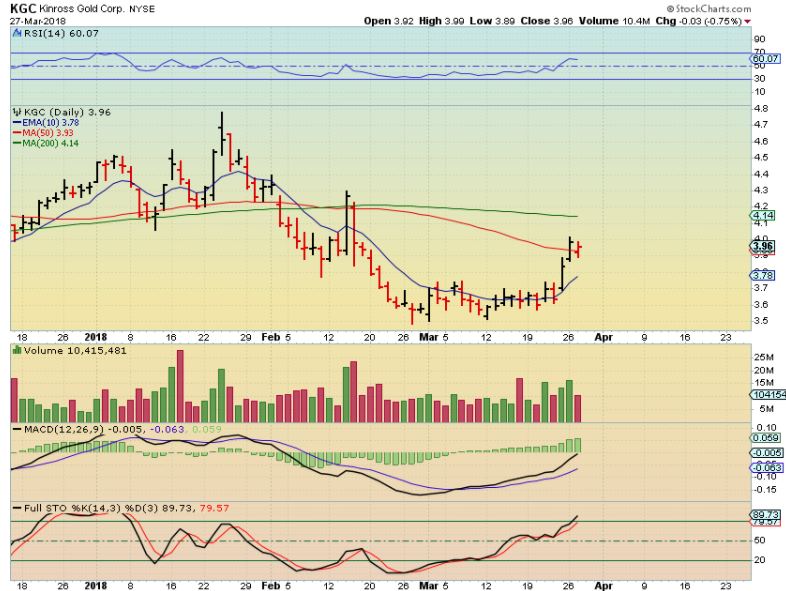Click the Kinross Gold Corp. company name
Image resolution: width=786 pixels, height=591 pixels.
tap(81, 9)
